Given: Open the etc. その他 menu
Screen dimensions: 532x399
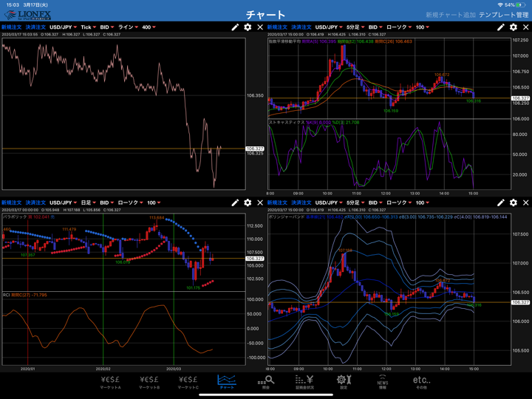Looking at the screenshot, I should 421,381.
